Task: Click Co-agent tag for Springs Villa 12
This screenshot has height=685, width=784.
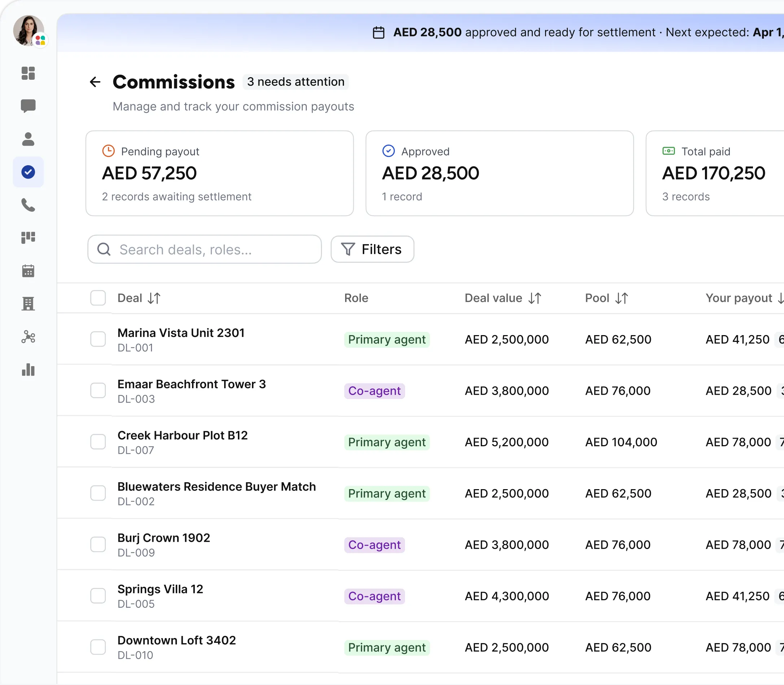Action: (374, 596)
